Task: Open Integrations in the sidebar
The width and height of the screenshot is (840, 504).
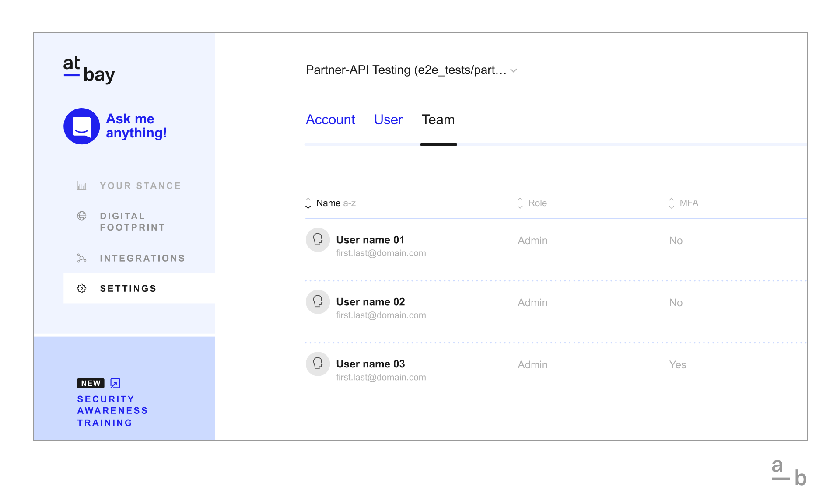Action: point(142,258)
